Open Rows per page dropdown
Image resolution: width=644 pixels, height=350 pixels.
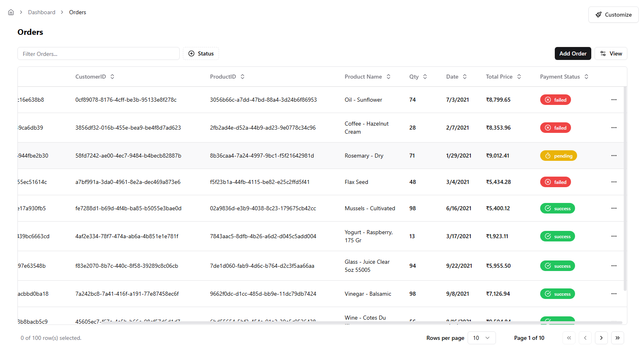click(x=481, y=338)
